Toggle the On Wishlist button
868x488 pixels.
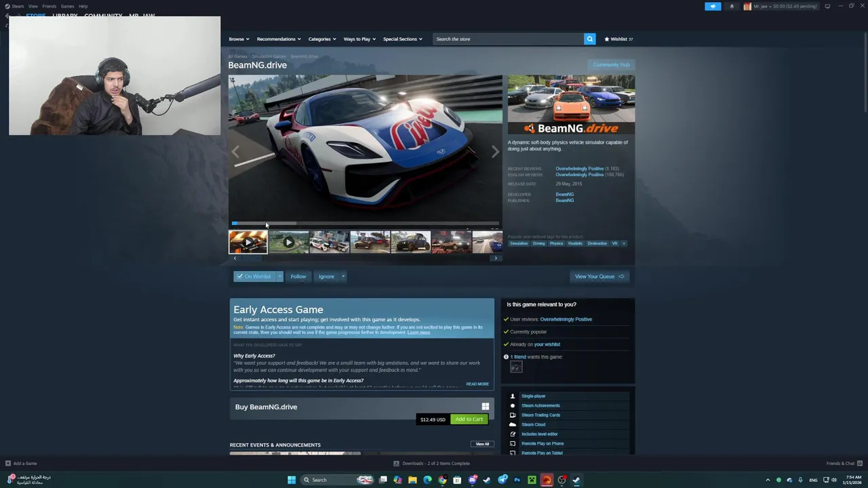(254, 277)
